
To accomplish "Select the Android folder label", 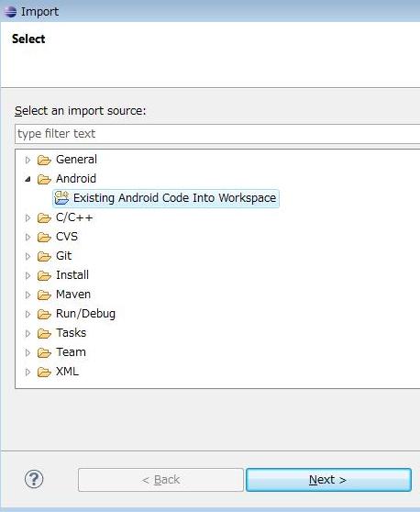I will point(76,179).
